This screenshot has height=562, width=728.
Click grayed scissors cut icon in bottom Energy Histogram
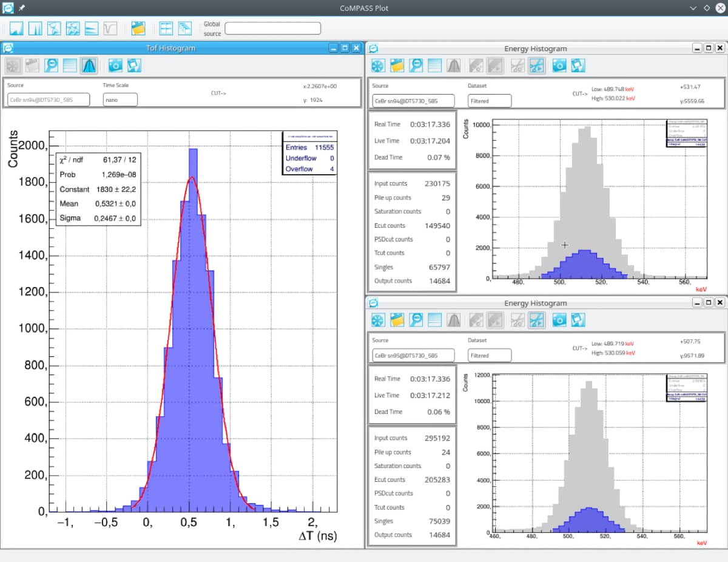517,319
